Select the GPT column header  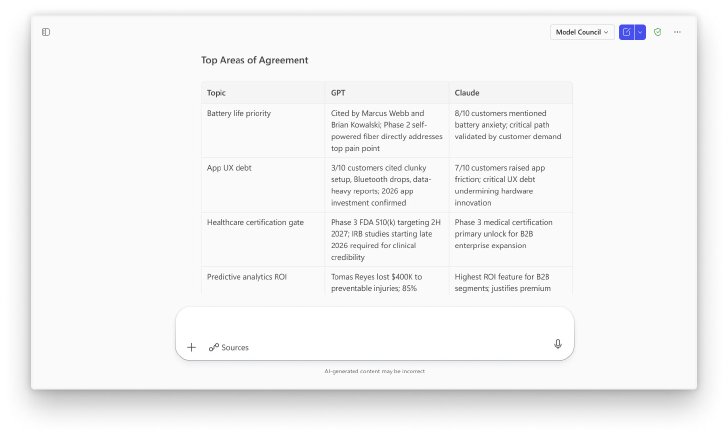pyautogui.click(x=338, y=93)
